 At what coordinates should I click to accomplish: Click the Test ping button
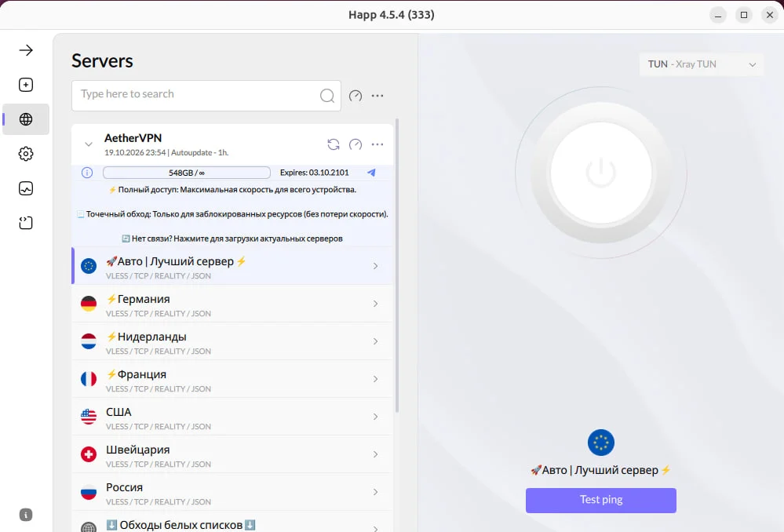pyautogui.click(x=601, y=500)
